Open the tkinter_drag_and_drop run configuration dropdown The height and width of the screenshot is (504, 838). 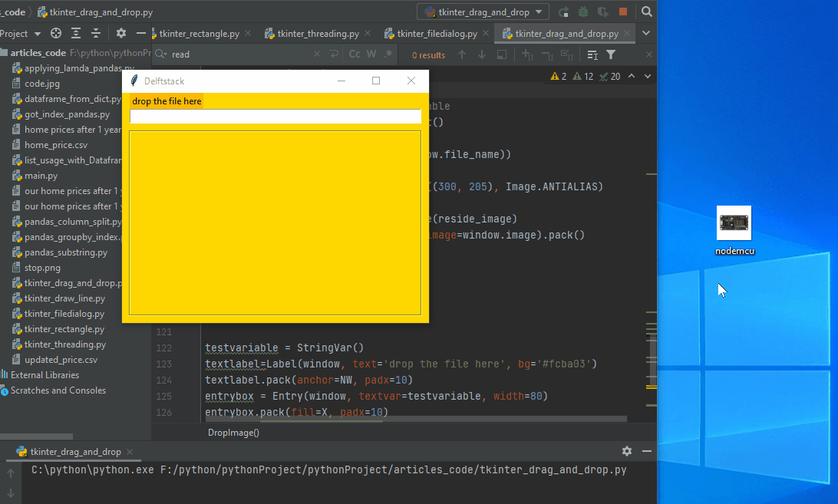[483, 12]
